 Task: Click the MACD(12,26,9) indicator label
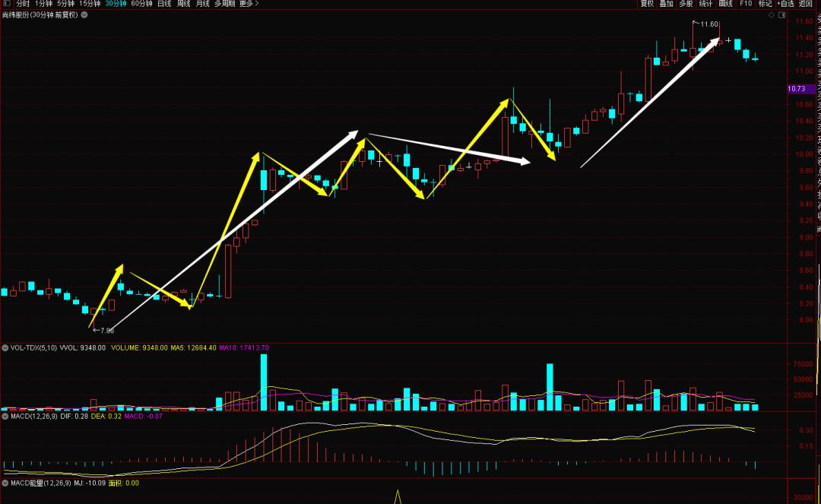(34, 417)
